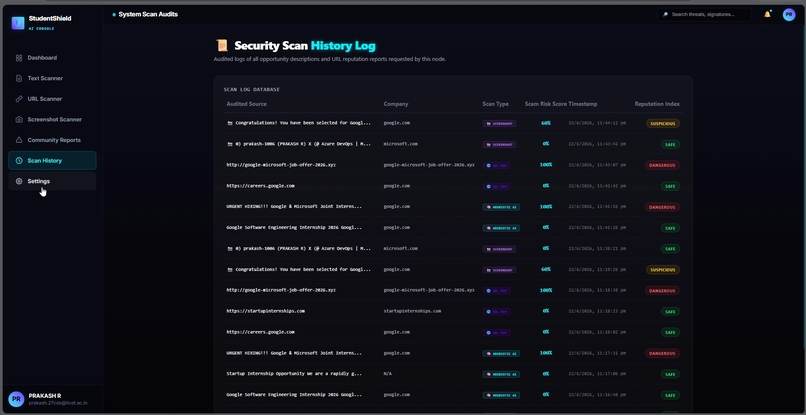
Task: Click the Company column header
Action: (396, 104)
